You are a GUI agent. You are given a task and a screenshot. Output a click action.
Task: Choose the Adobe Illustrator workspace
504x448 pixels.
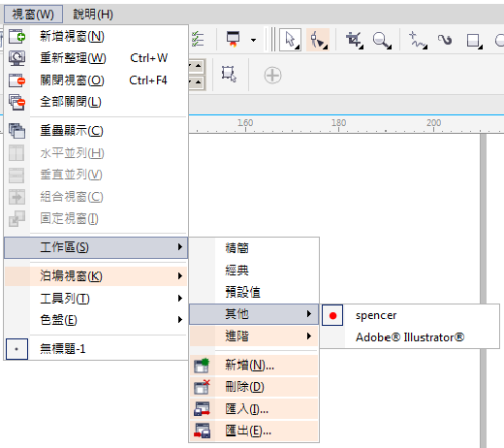410,337
